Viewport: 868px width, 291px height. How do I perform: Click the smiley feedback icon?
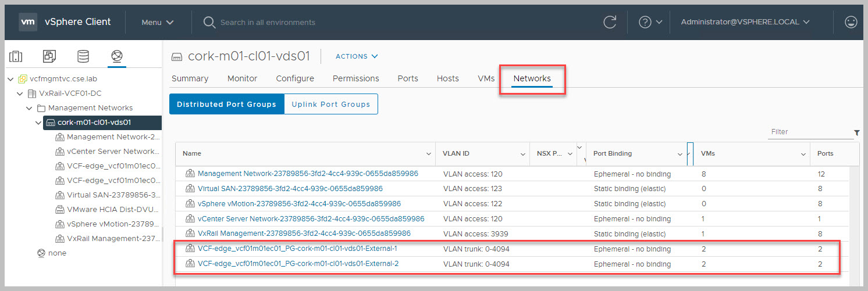[x=851, y=22]
